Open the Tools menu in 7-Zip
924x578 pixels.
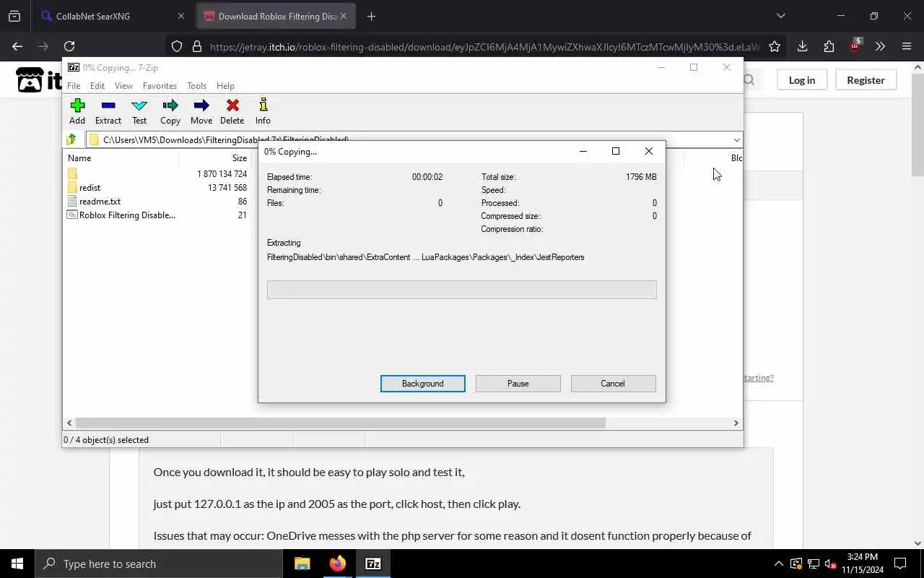click(196, 85)
